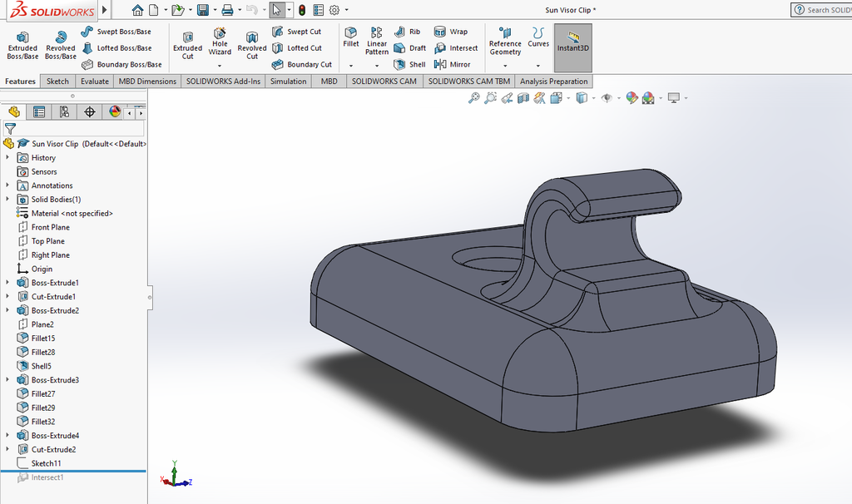Expand the Solid Bodies(1) folder
This screenshot has width=852, height=504.
(7, 200)
